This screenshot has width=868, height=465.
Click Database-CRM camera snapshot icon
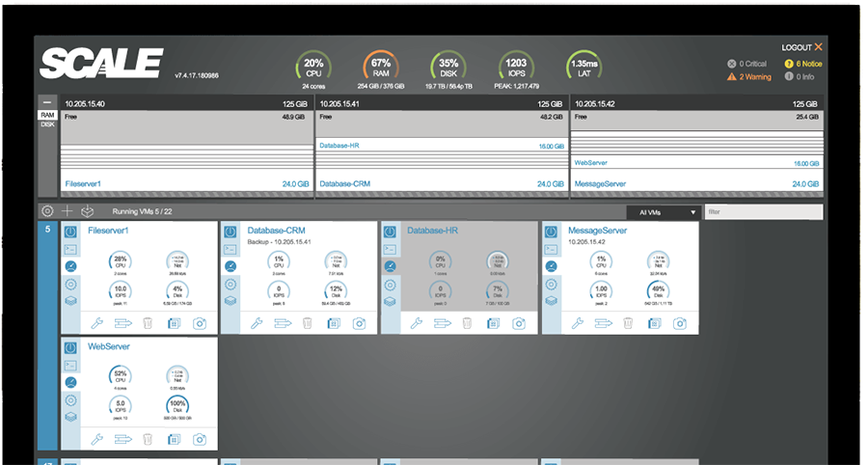359,323
